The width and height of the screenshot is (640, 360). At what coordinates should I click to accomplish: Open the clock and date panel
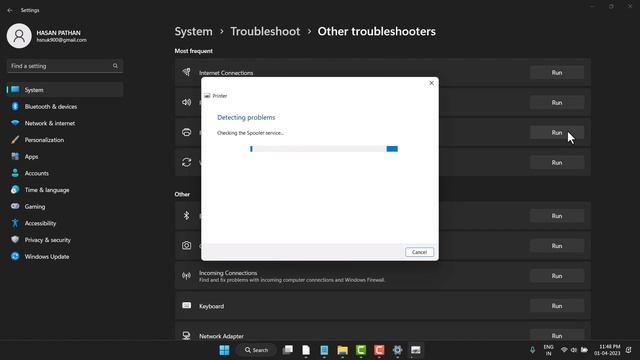[x=607, y=350]
